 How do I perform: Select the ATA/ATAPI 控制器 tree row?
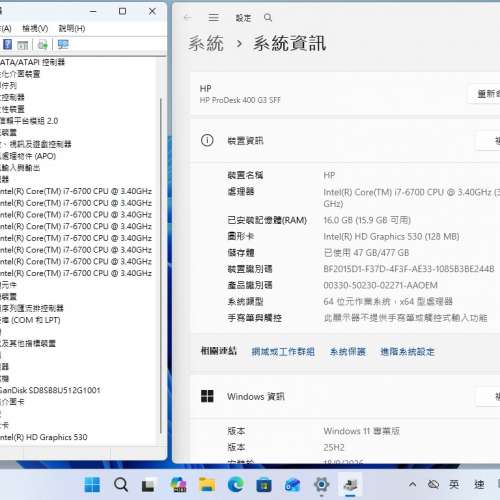coord(32,62)
